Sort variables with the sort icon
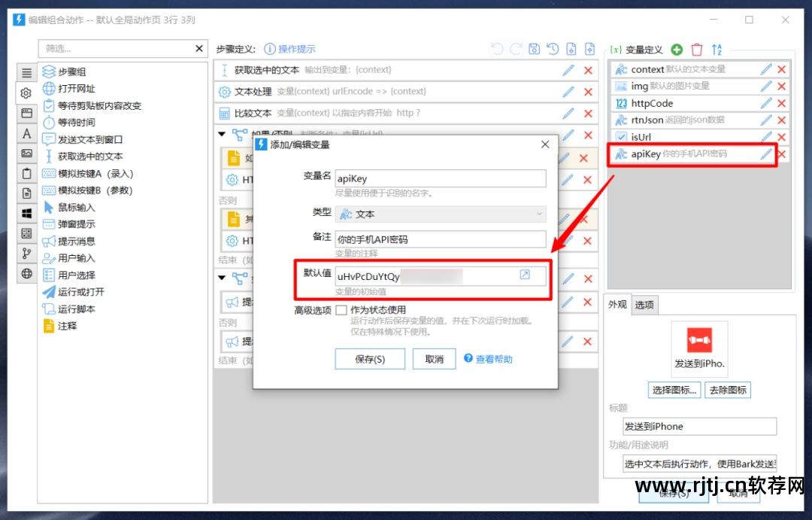Screen dimensions: 812x520 (717, 49)
